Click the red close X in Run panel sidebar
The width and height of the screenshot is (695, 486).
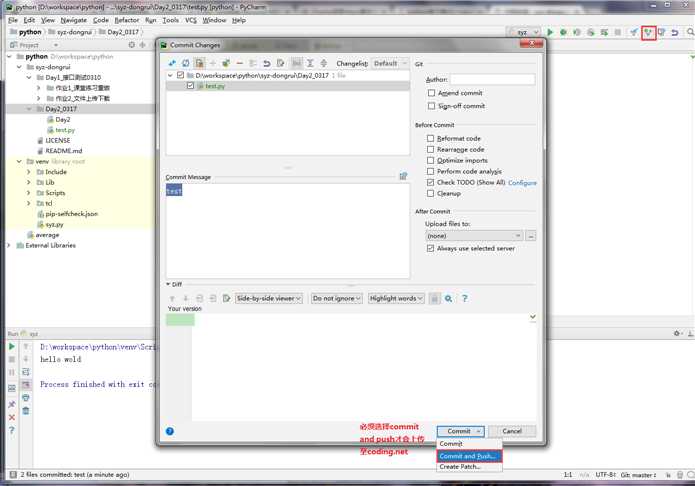click(x=12, y=418)
